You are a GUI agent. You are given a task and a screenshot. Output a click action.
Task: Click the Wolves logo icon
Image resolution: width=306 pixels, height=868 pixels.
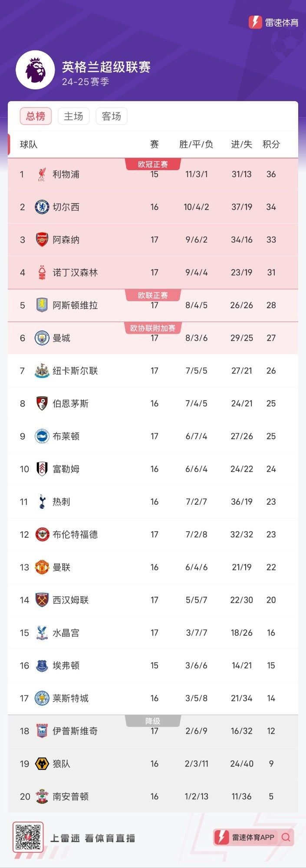click(x=42, y=764)
